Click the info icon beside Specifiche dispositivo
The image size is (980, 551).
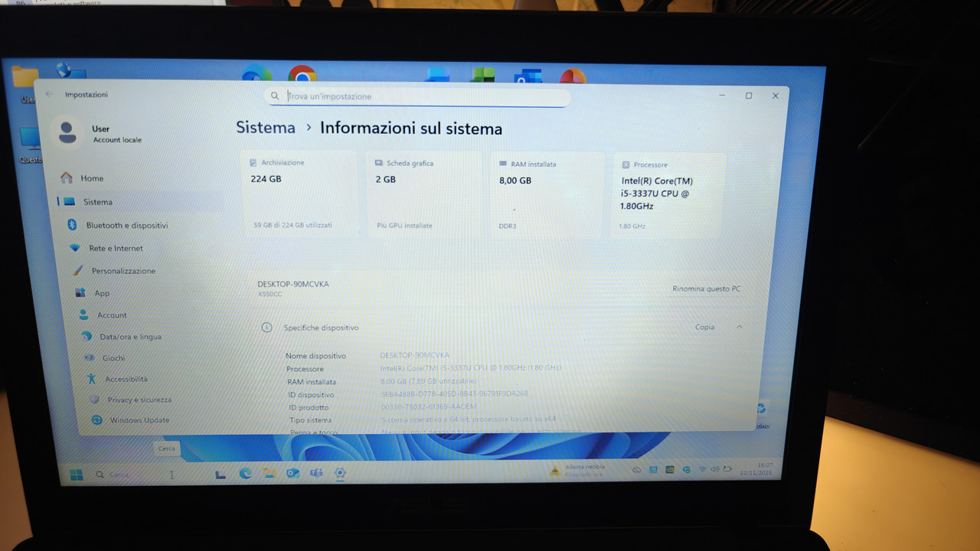[x=266, y=327]
